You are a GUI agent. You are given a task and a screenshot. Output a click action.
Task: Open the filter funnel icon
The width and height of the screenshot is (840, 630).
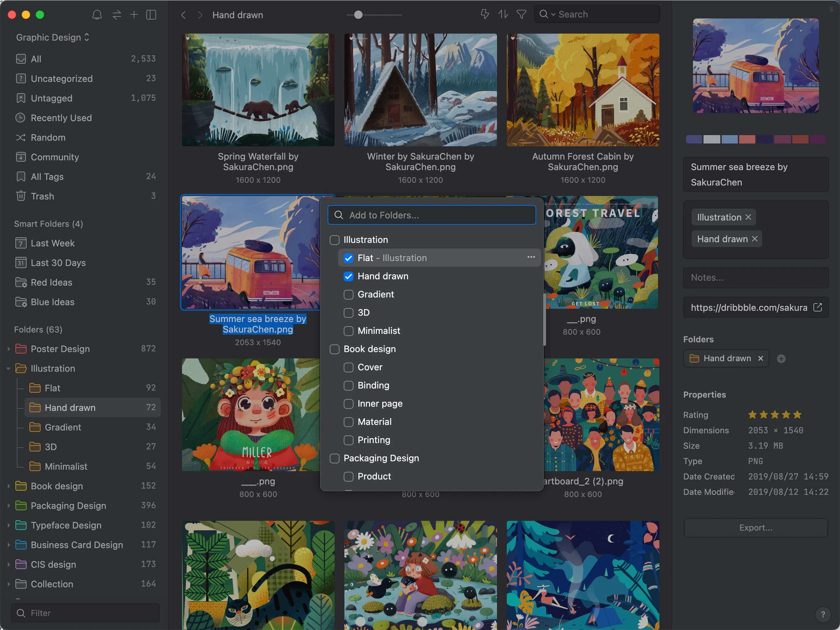pos(521,14)
